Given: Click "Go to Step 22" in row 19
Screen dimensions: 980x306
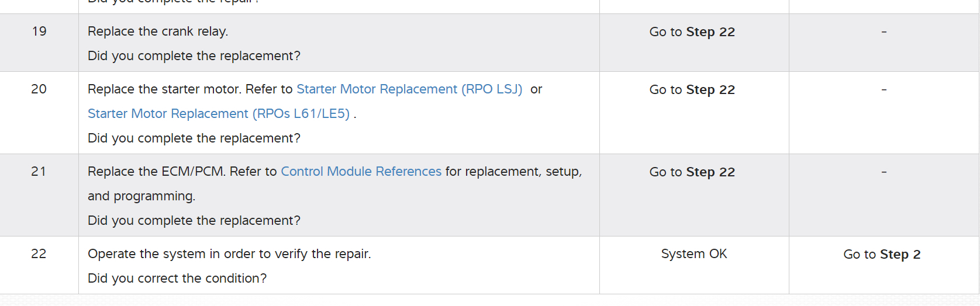Looking at the screenshot, I should pos(692,32).
